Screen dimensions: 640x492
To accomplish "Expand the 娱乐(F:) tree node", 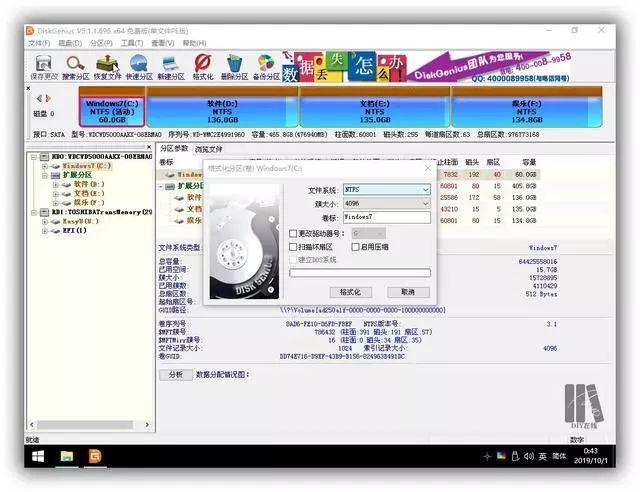I will pos(56,203).
